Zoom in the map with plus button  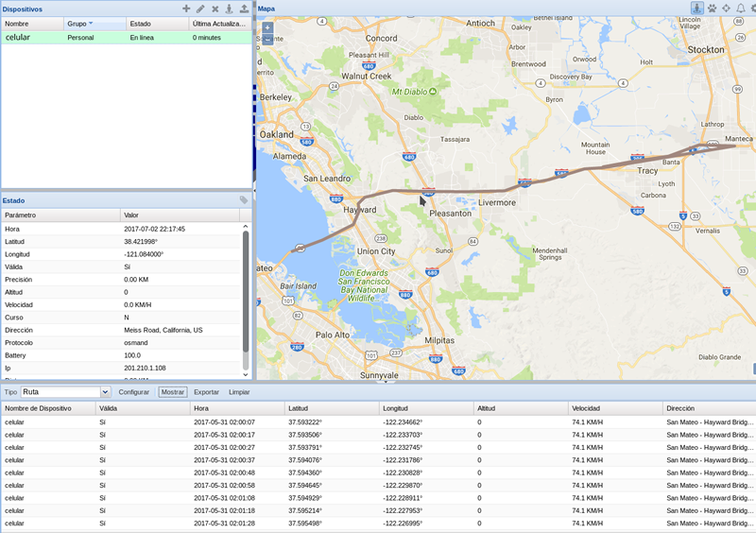[267, 28]
